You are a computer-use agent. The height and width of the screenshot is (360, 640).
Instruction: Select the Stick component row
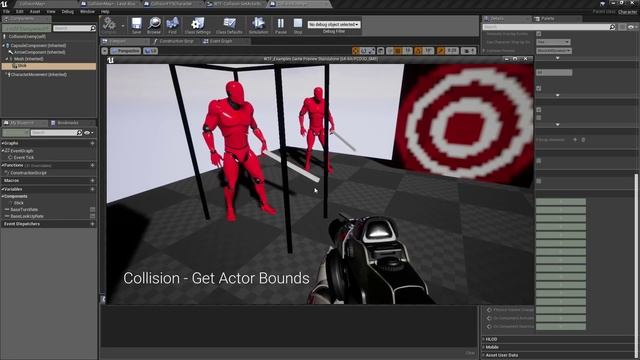[x=49, y=66]
